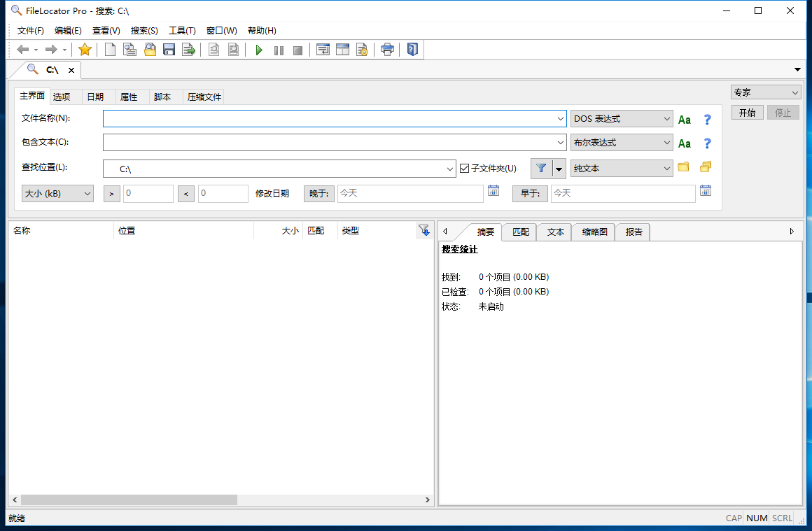The height and width of the screenshot is (531, 812).
Task: Toggle case sensitivity for containing text
Action: click(x=684, y=143)
